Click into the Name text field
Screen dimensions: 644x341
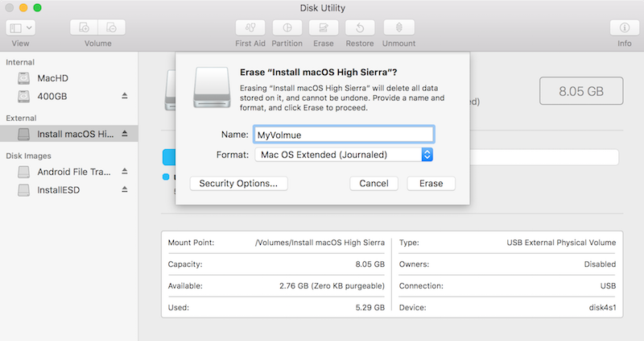(x=344, y=135)
